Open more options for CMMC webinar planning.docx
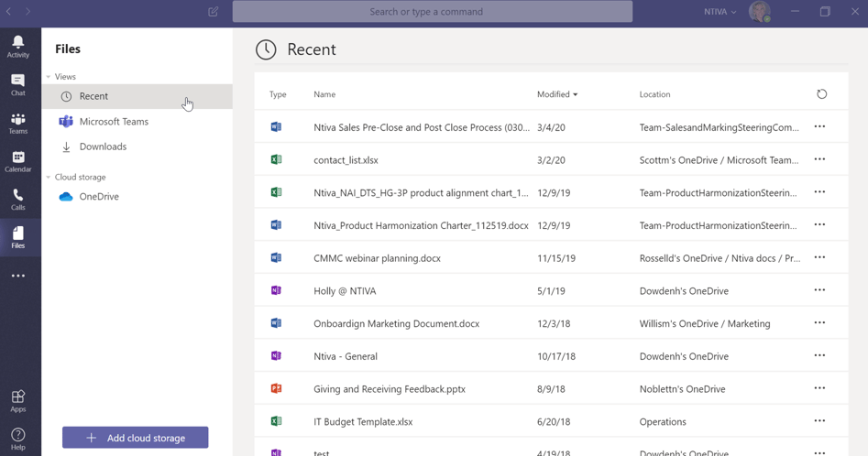Image resolution: width=868 pixels, height=456 pixels. pos(819,257)
